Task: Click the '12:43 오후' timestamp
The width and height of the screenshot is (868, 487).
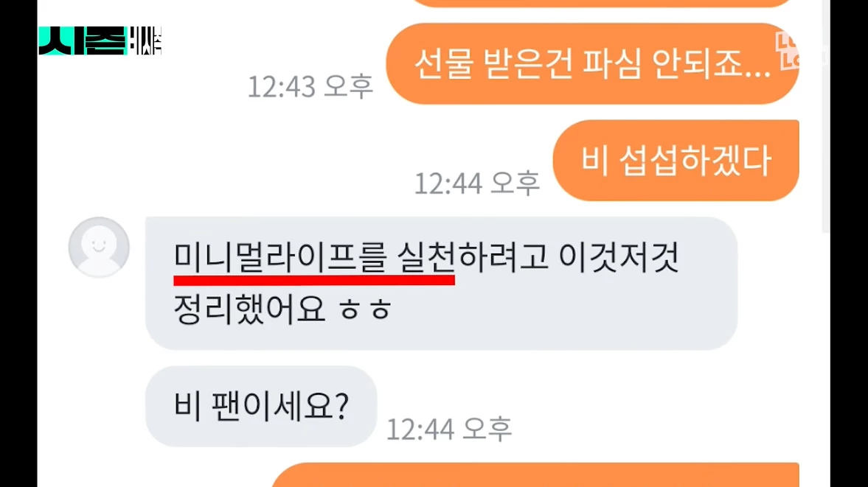Action: tap(310, 87)
